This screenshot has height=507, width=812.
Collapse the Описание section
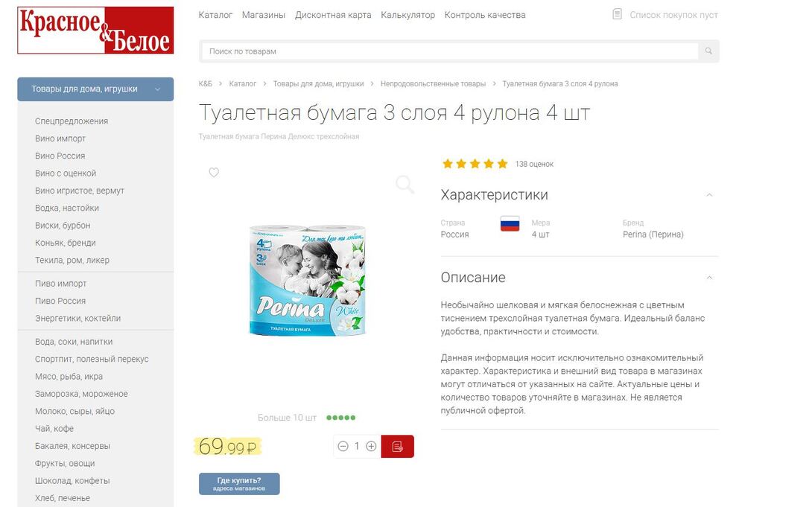[x=709, y=278]
